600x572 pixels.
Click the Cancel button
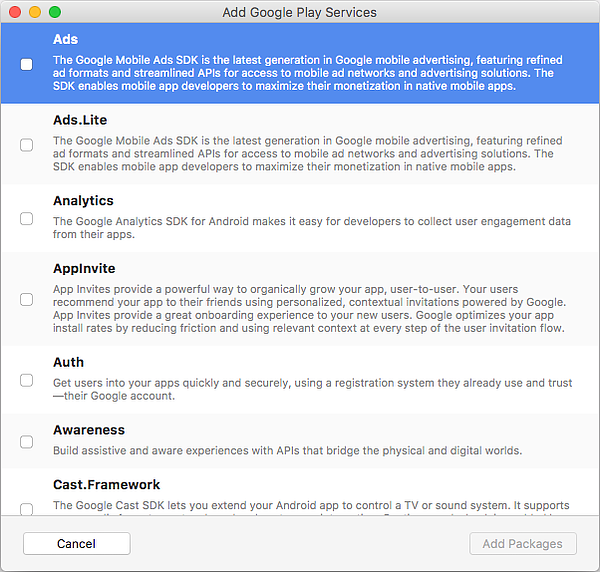pyautogui.click(x=77, y=543)
